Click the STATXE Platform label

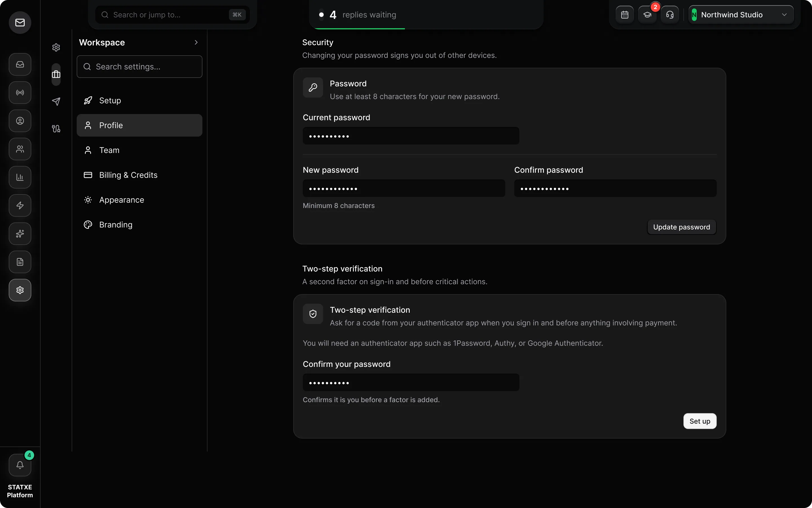[20, 491]
